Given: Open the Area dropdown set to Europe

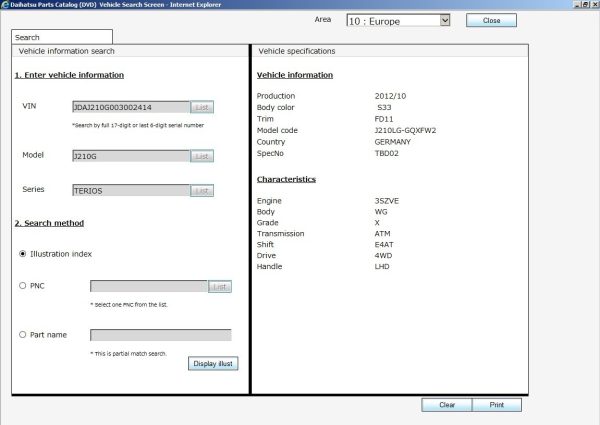Looking at the screenshot, I should point(398,21).
